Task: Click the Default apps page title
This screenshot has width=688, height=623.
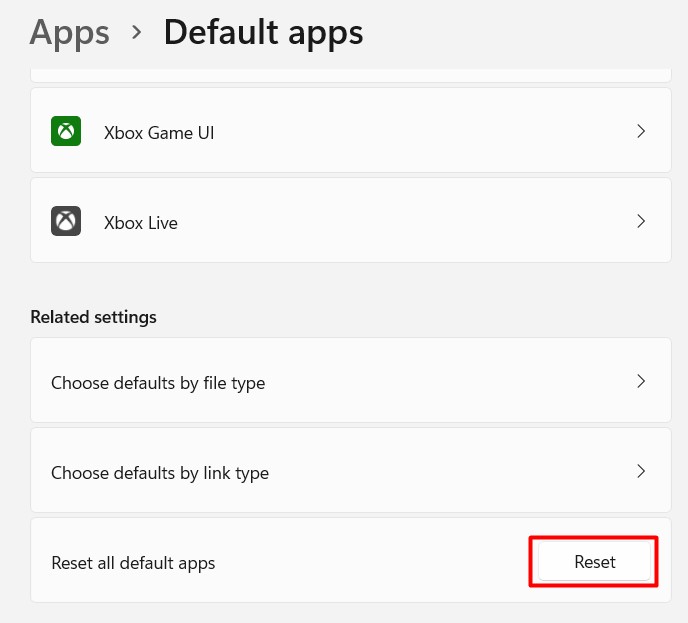Action: click(x=263, y=32)
